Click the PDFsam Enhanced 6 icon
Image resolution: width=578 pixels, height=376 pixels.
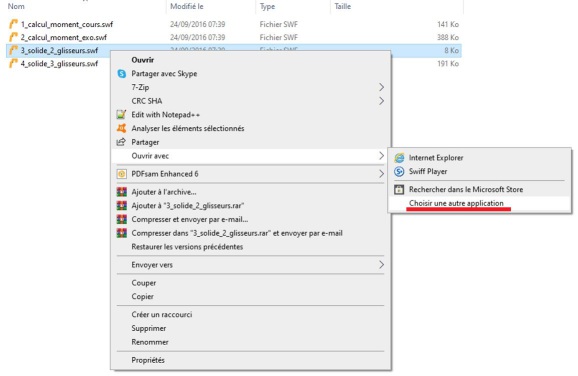point(122,174)
